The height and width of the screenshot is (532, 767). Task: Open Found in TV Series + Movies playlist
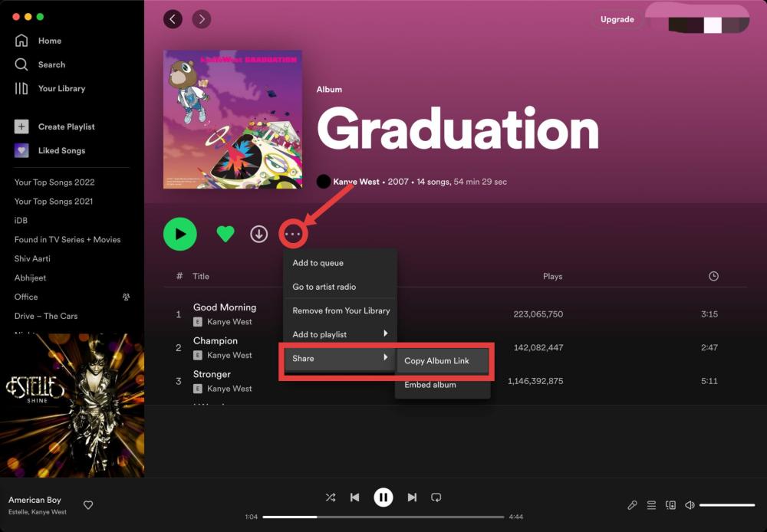(x=67, y=240)
